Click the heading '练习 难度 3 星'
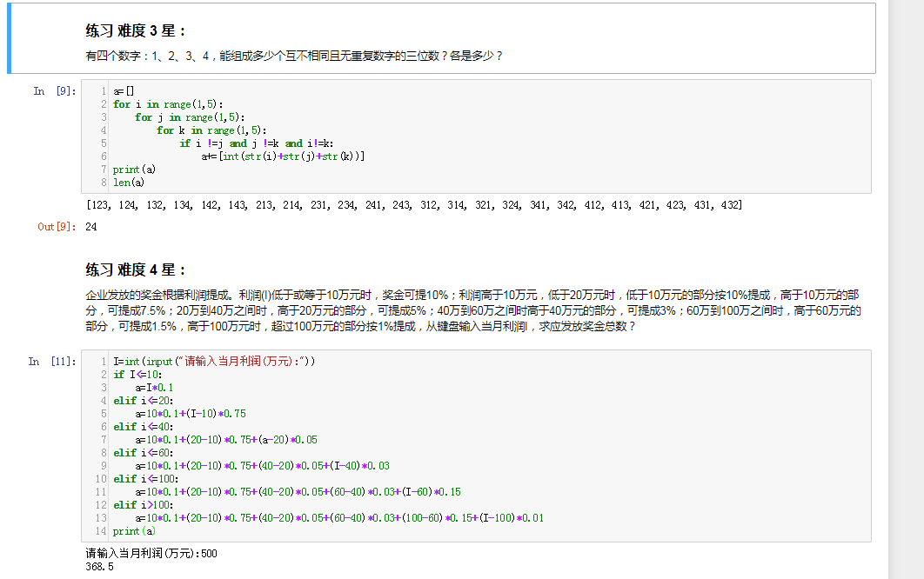The width and height of the screenshot is (924, 579). click(135, 30)
